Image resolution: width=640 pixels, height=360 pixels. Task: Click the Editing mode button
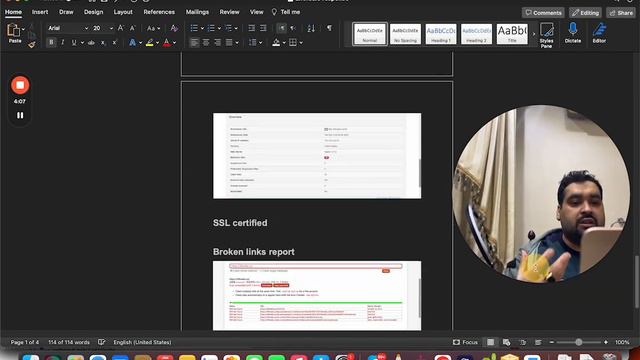[585, 13]
